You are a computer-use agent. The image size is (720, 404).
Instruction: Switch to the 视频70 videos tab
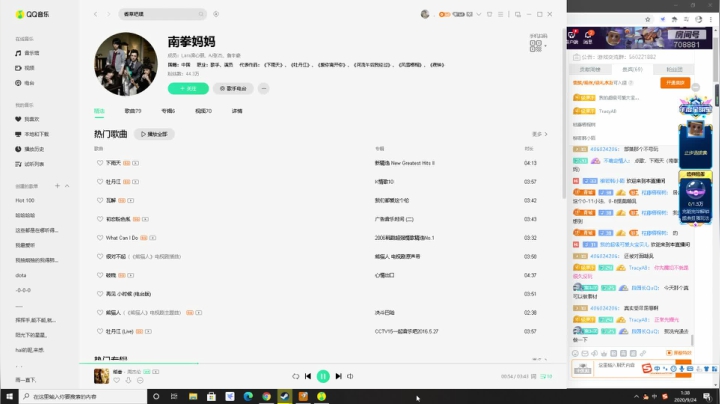203,111
